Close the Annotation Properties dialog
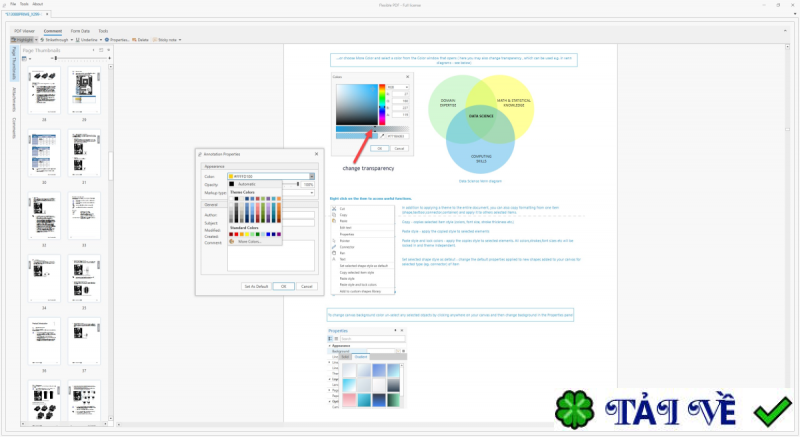The height and width of the screenshot is (437, 800). pyautogui.click(x=316, y=154)
